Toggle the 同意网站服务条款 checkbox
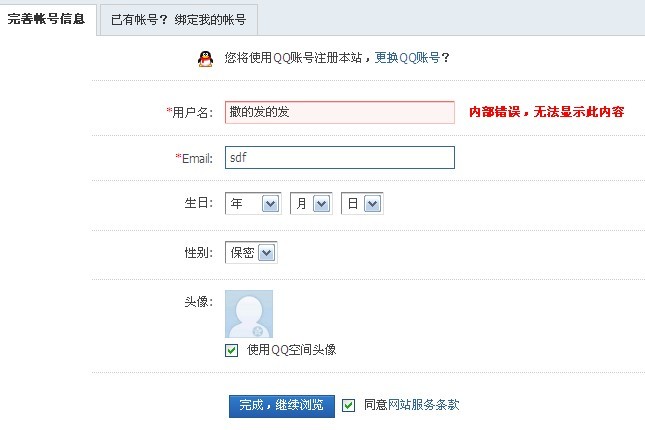645x430 pixels. click(x=349, y=405)
